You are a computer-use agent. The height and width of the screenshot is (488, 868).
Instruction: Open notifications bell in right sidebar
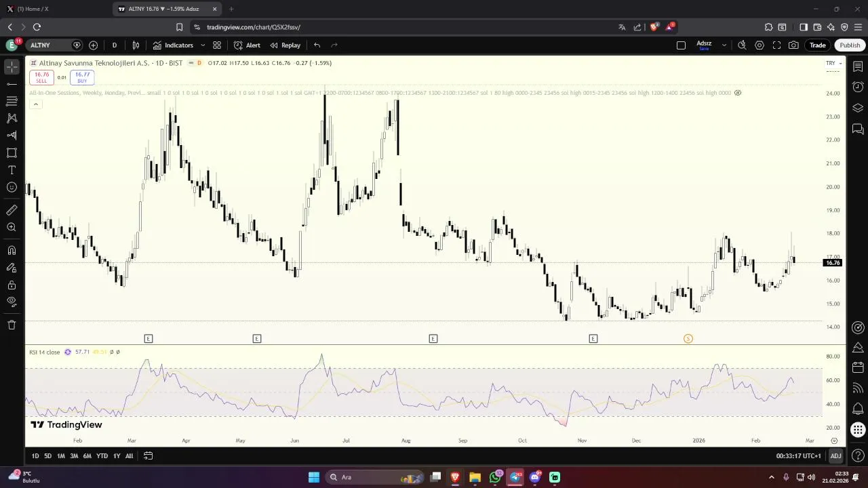coord(858,409)
